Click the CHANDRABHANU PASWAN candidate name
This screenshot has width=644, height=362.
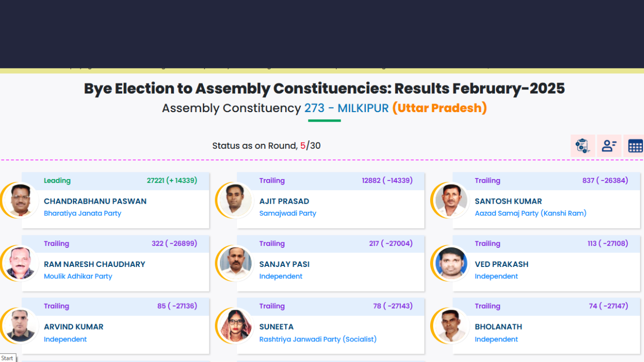coord(95,201)
